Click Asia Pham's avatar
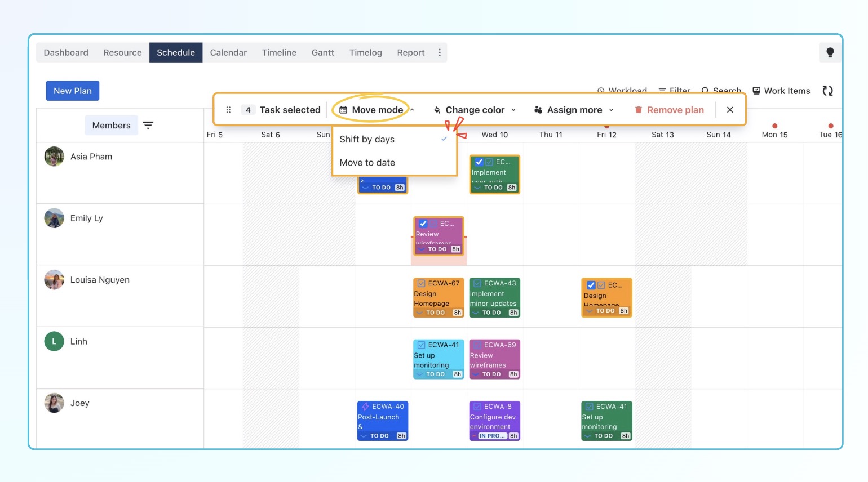868x482 pixels. click(54, 157)
